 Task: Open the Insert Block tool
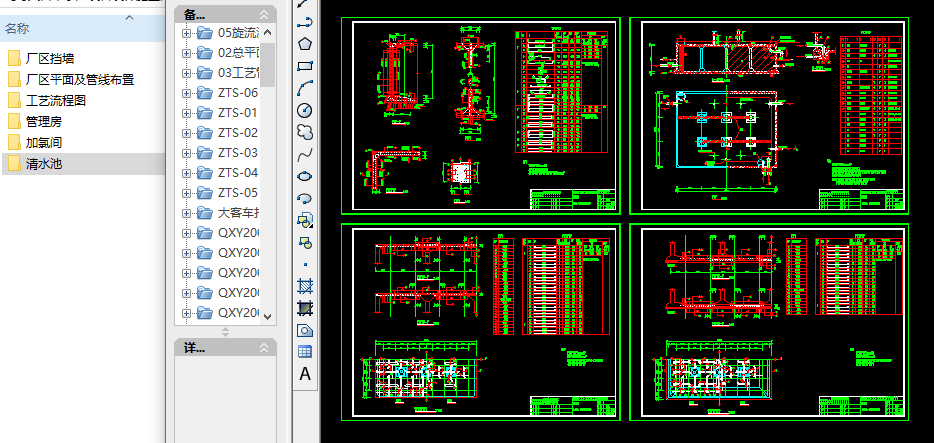pos(305,220)
